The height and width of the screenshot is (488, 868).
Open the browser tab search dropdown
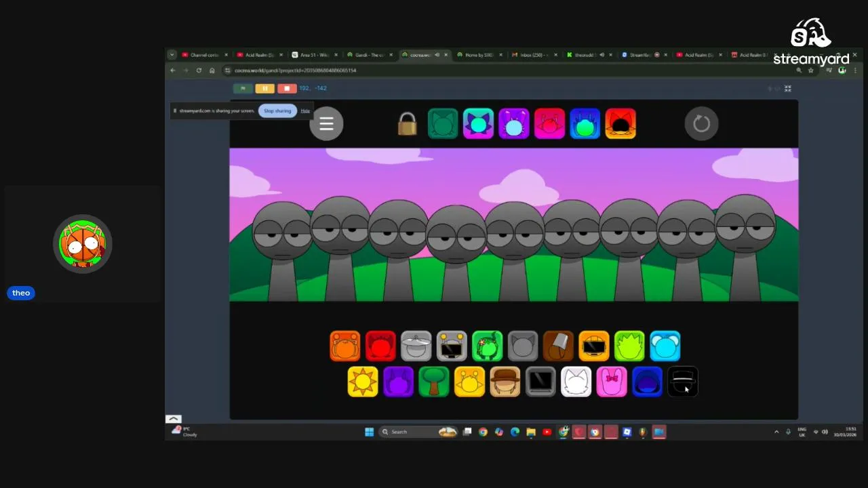coord(172,55)
